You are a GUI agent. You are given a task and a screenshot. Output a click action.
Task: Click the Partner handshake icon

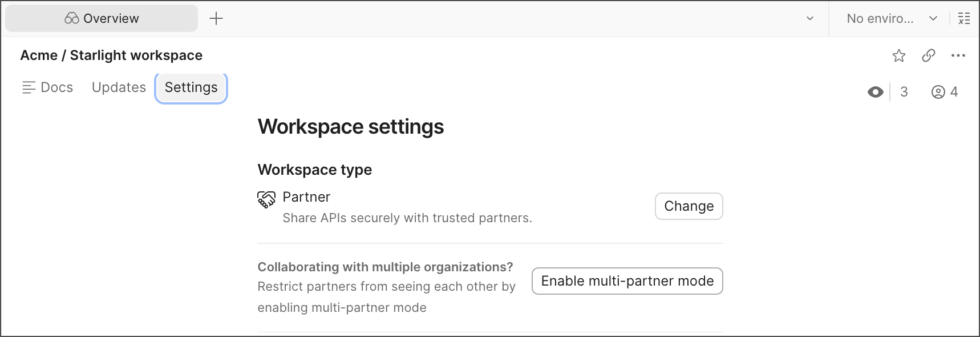pyautogui.click(x=266, y=199)
